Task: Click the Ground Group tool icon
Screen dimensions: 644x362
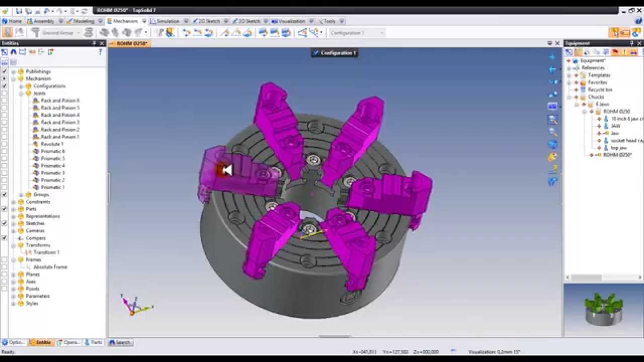Action: [35, 33]
